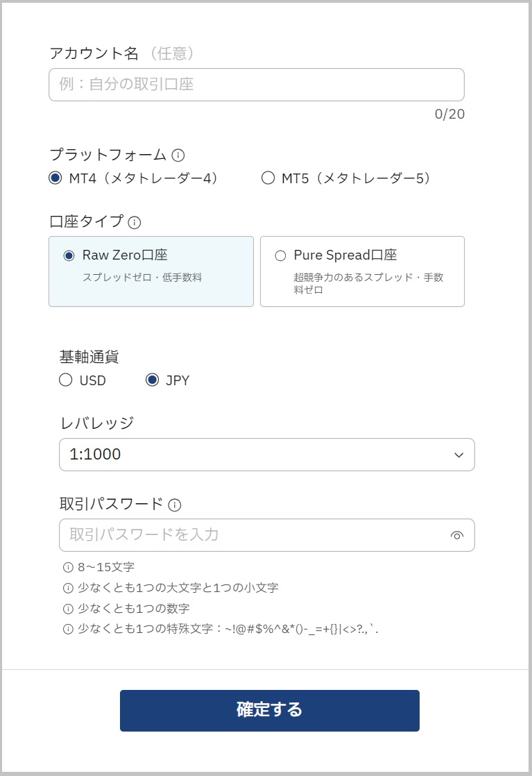The image size is (532, 776).
Task: Focus the 取引パスワード input field
Action: coord(250,535)
